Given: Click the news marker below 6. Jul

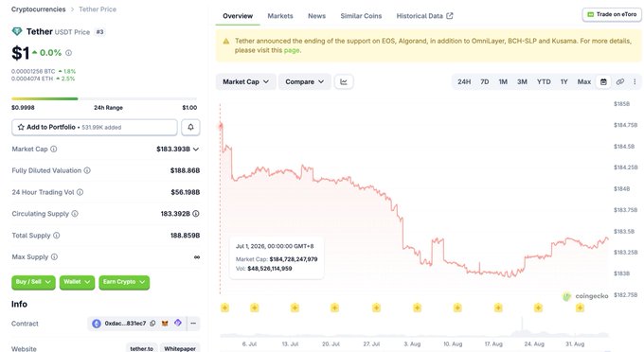Looking at the screenshot, I should tap(254, 308).
